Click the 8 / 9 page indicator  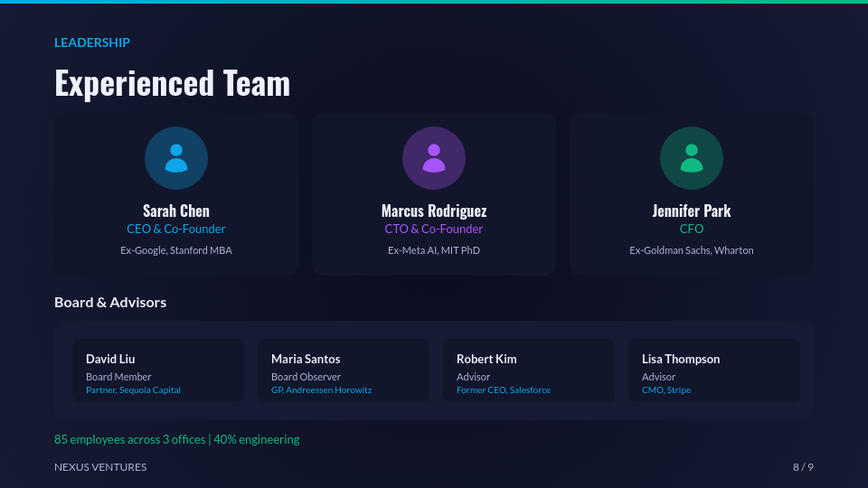pos(803,467)
